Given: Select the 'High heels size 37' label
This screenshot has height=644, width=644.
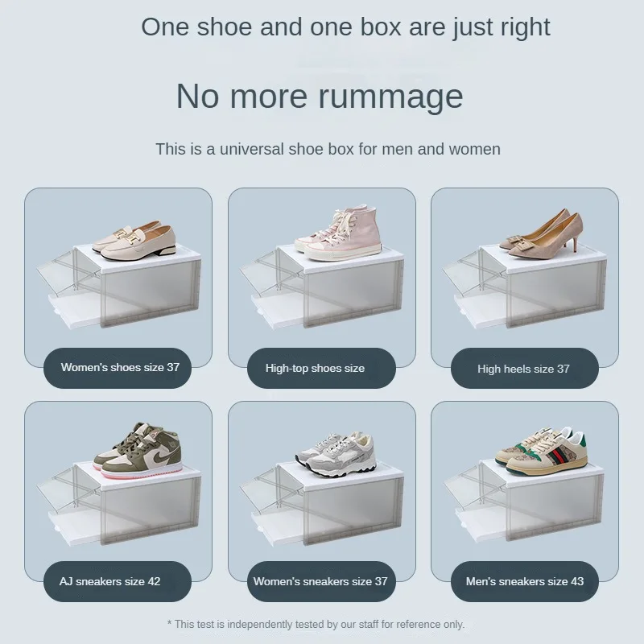Looking at the screenshot, I should (x=525, y=369).
